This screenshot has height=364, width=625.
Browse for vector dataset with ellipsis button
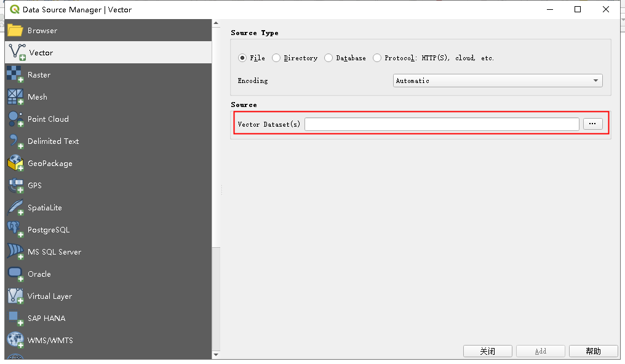pos(593,124)
